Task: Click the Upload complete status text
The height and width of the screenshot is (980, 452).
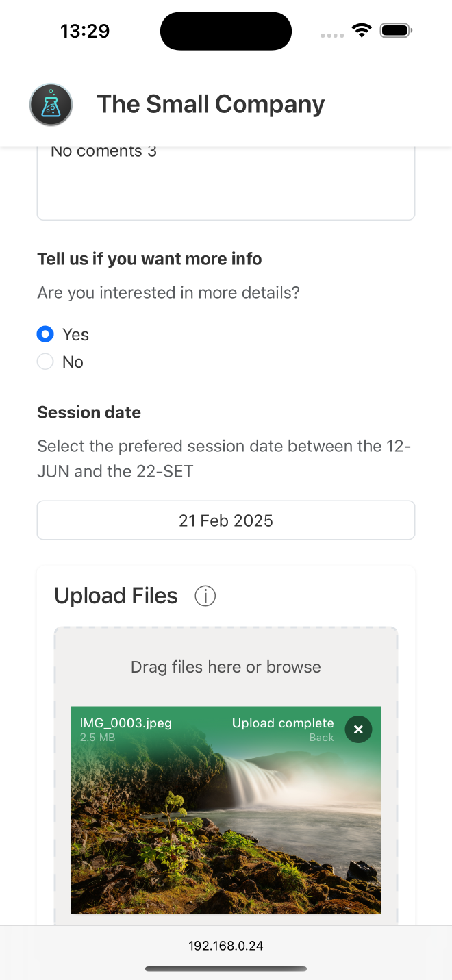Action: click(283, 723)
